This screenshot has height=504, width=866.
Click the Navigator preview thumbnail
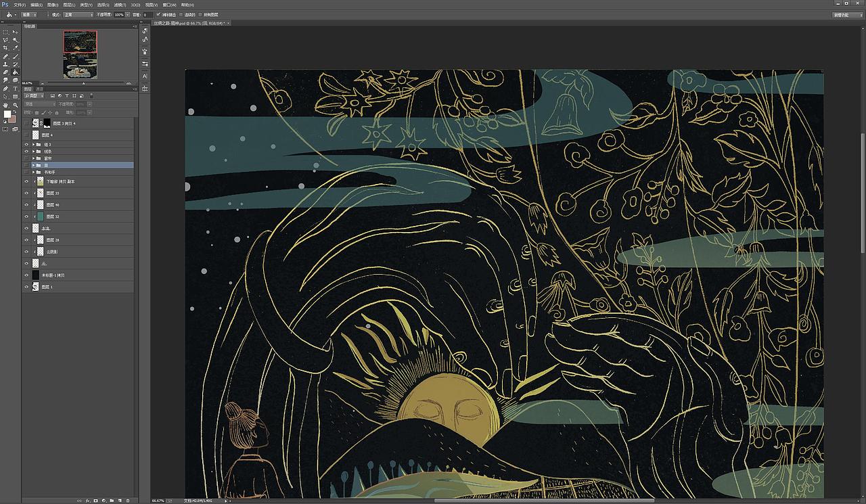(x=80, y=54)
